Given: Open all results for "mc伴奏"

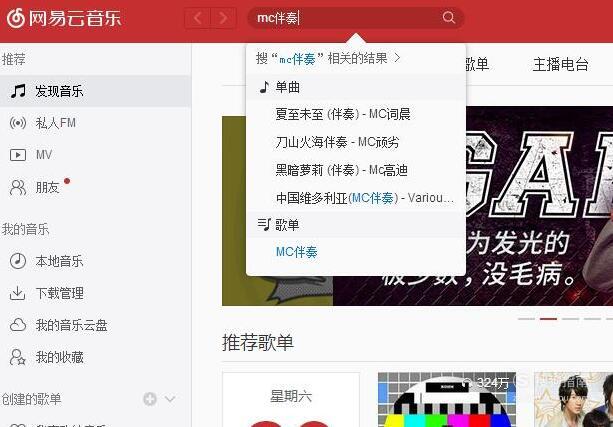Looking at the screenshot, I should pyautogui.click(x=328, y=59).
